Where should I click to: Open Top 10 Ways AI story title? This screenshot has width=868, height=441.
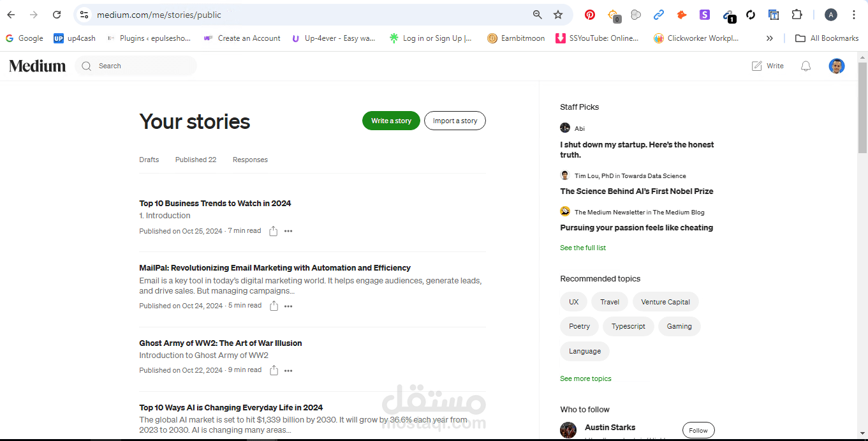(231, 407)
